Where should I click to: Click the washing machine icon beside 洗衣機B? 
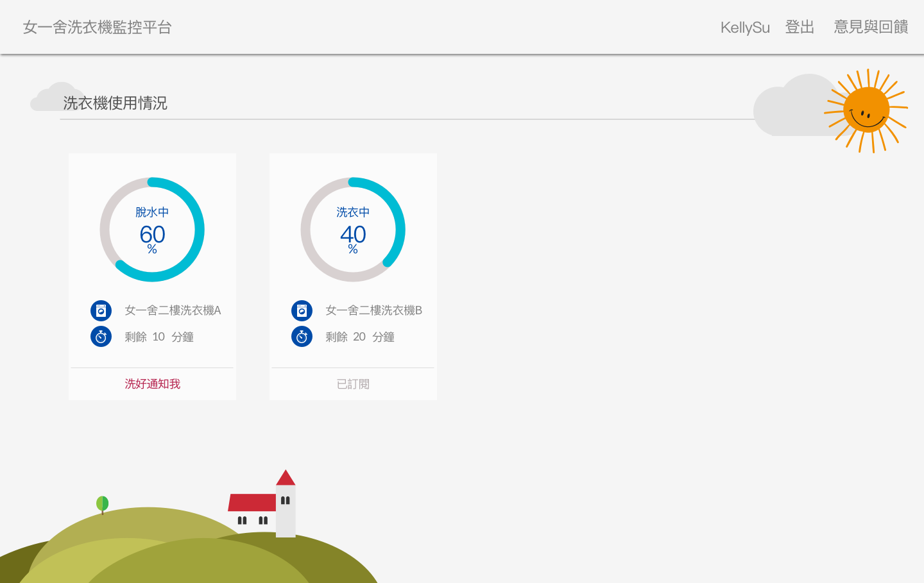[302, 310]
